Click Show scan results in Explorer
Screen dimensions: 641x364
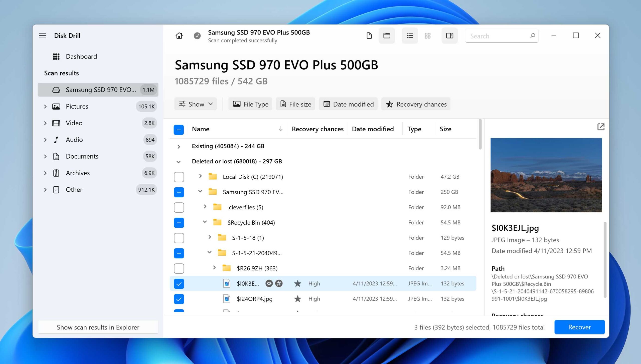(98, 327)
